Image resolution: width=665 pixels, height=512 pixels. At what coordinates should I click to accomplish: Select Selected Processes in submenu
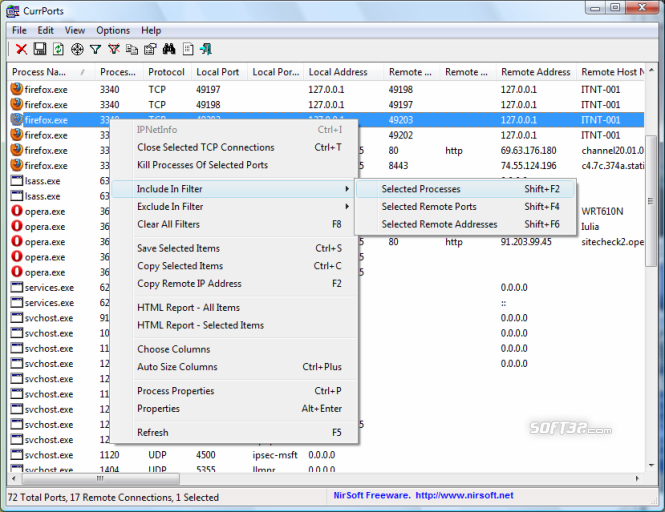(x=465, y=189)
